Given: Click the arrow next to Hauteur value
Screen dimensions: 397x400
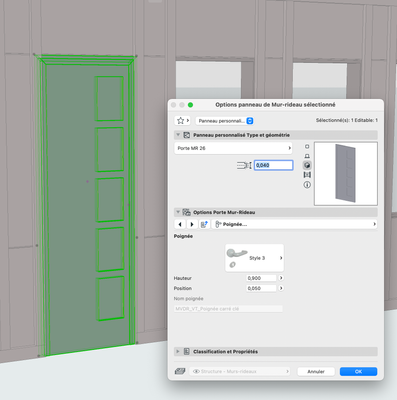Looking at the screenshot, I should 281,278.
